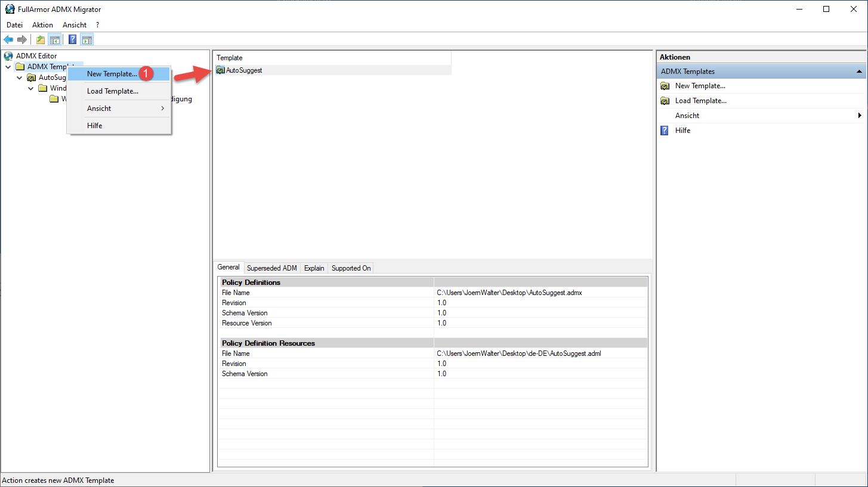Toggle the Show/Hide Console Tree toolbar icon

(x=55, y=40)
